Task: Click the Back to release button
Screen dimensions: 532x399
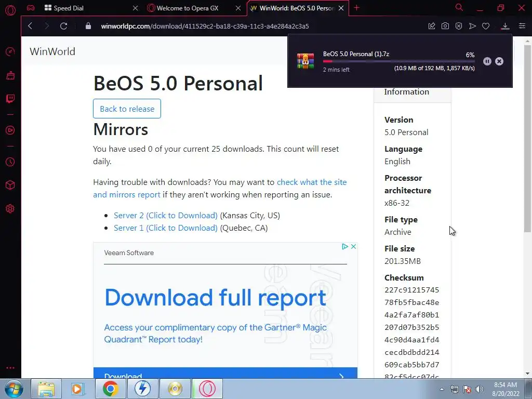Action: (x=127, y=109)
